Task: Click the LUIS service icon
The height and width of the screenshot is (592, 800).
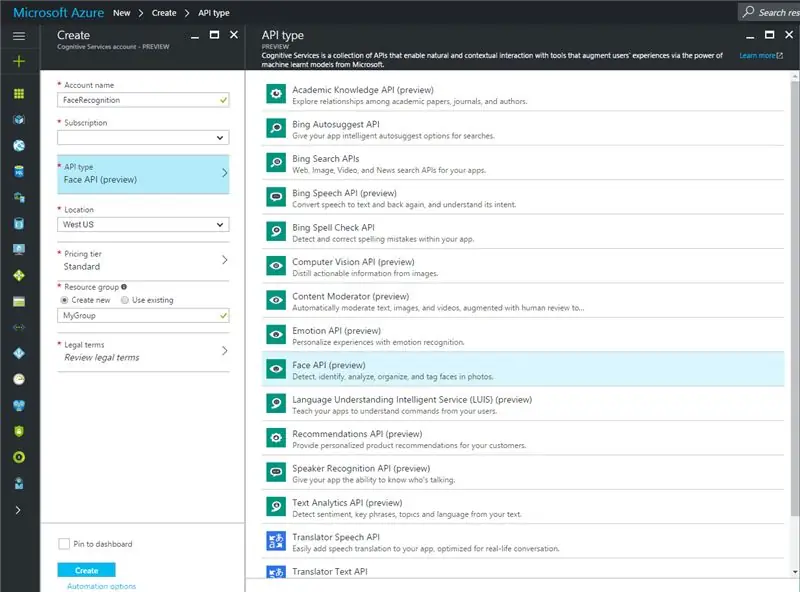Action: point(276,404)
